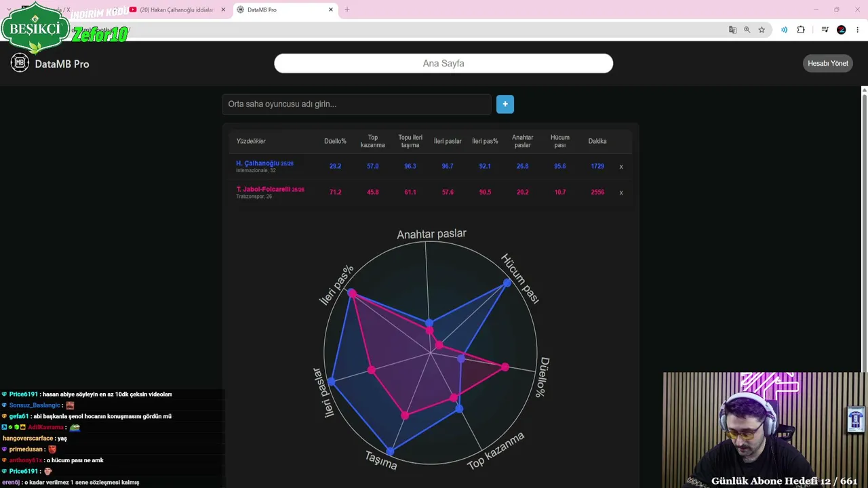Click the Yüzdelikler header label
Image resolution: width=868 pixels, height=488 pixels.
[251, 141]
